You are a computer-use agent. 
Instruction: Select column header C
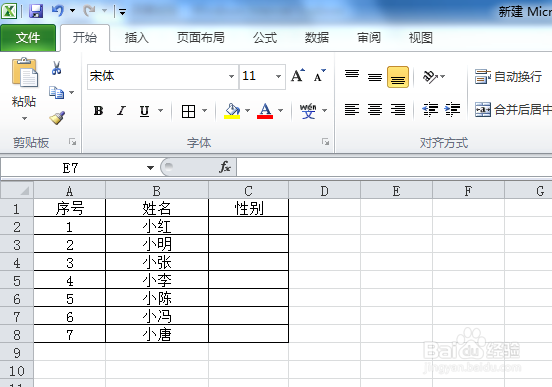pos(249,191)
